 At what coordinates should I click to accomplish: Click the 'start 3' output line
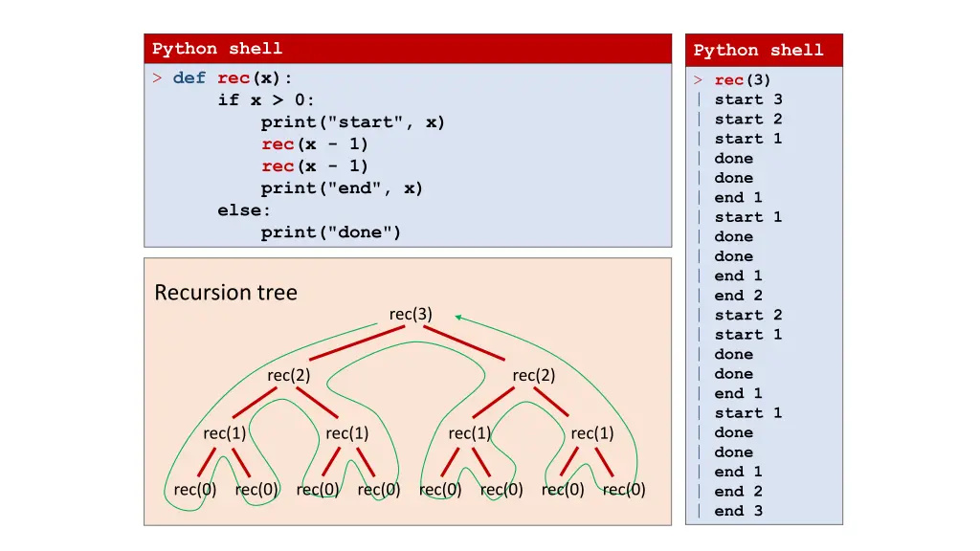pyautogui.click(x=748, y=99)
